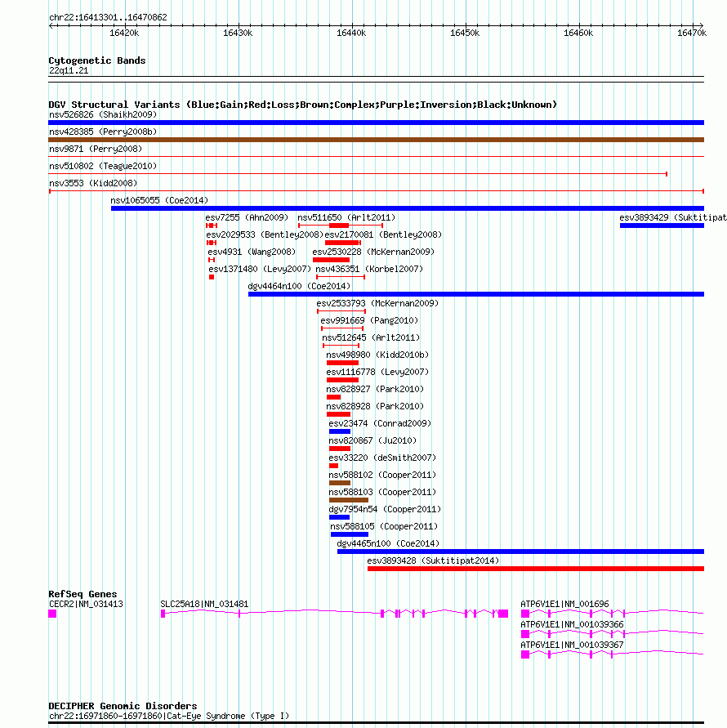727x728 pixels.
Task: Click the nsv511650 (Arlt2011) label
Action: coord(346,218)
